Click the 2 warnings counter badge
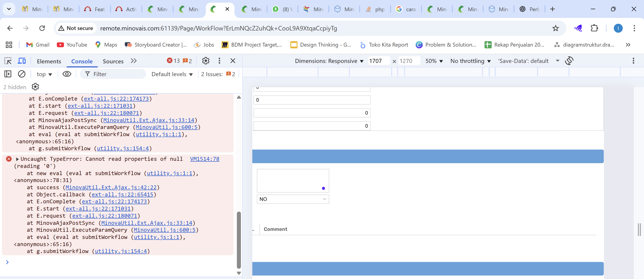This screenshot has width=644, height=279. pyautogui.click(x=187, y=61)
